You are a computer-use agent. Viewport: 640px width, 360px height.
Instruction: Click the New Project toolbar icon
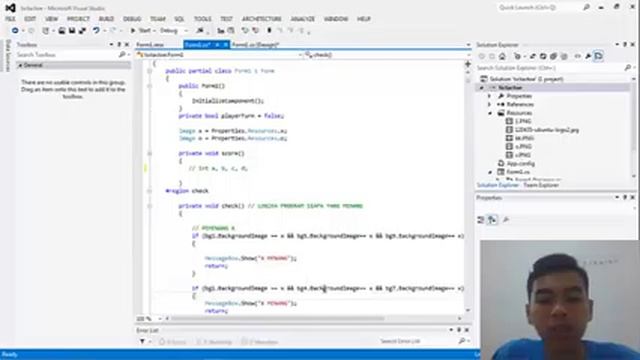pyautogui.click(x=46, y=31)
